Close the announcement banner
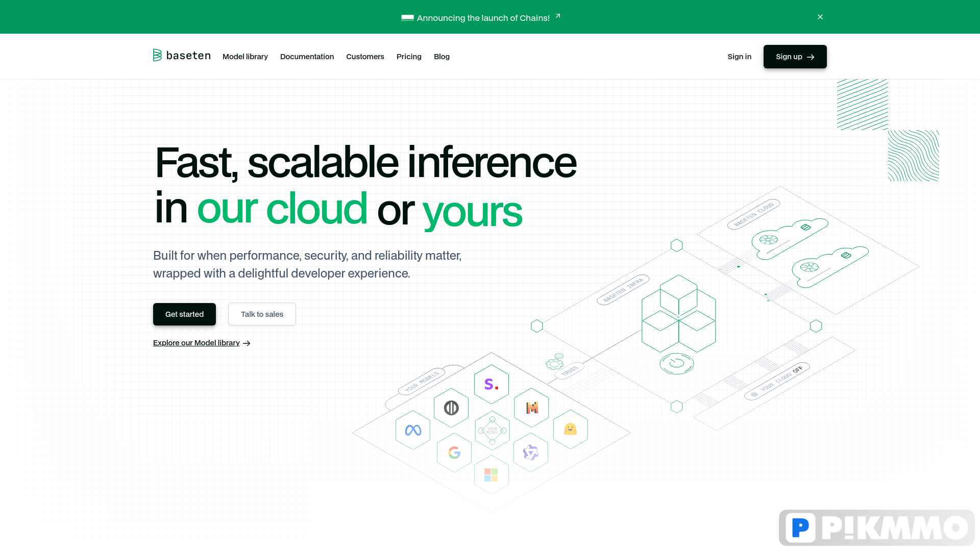 click(x=820, y=17)
